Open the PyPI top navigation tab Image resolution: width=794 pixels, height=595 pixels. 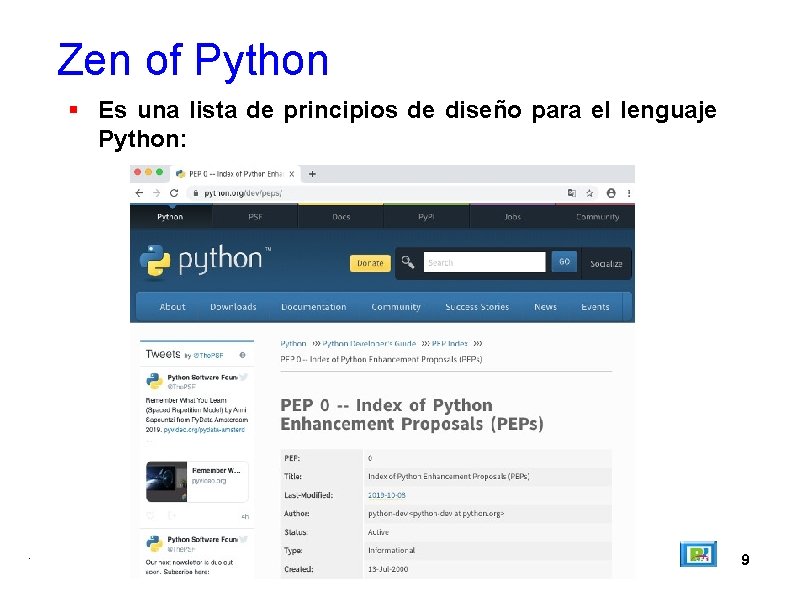(426, 217)
